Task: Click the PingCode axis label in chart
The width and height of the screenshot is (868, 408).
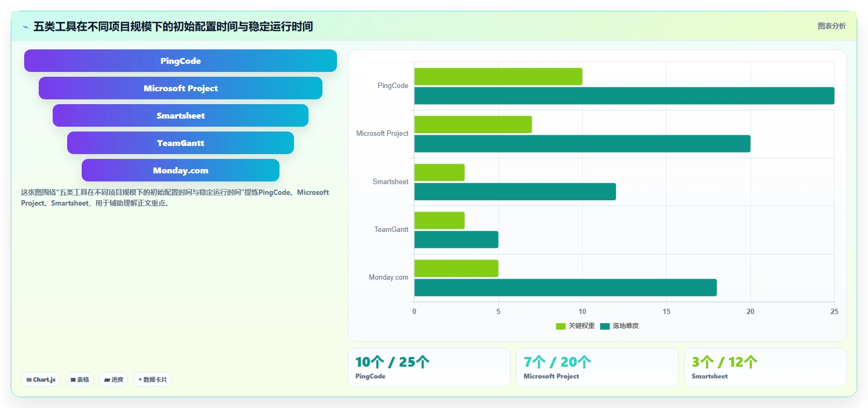Action: pyautogui.click(x=393, y=86)
